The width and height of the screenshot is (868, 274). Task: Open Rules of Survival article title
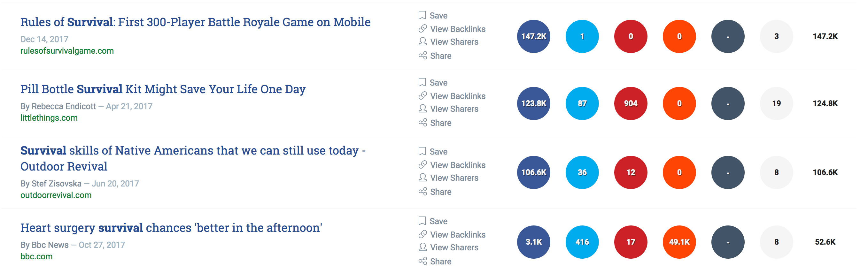point(195,22)
